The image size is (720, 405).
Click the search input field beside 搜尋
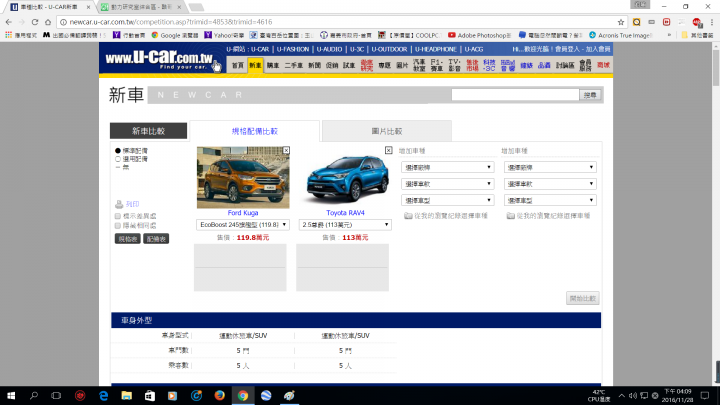click(x=514, y=94)
